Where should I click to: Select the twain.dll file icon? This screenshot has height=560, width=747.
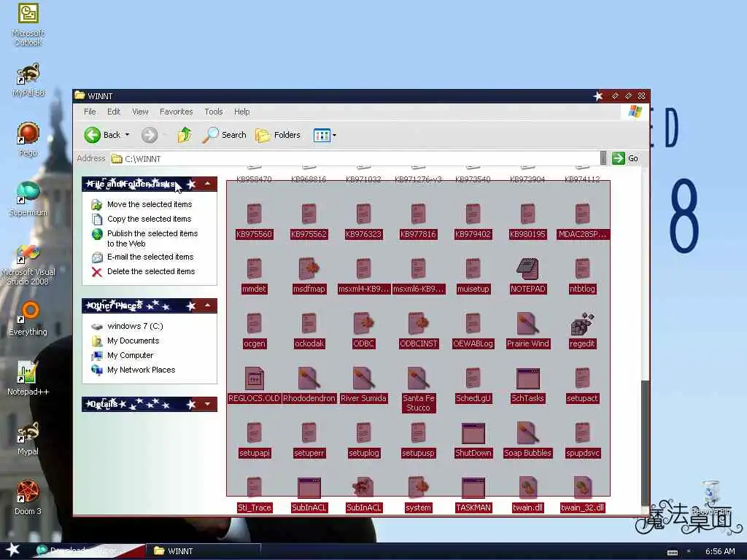pos(527,488)
